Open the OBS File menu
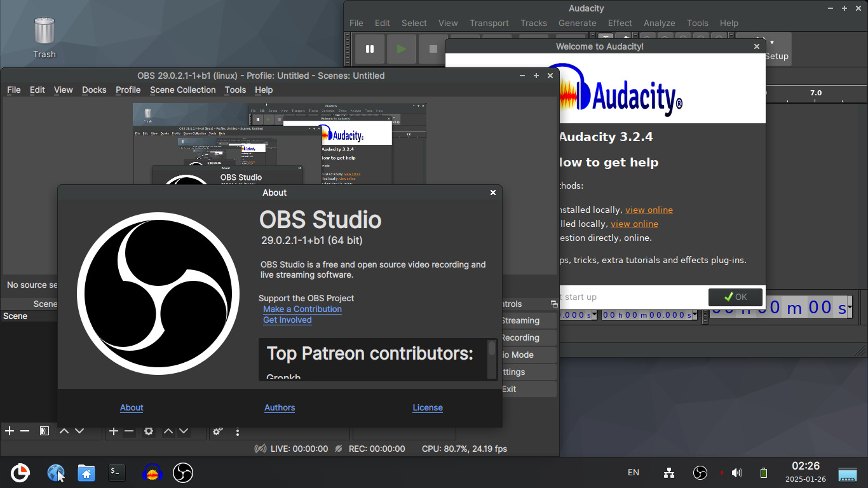Viewport: 868px width, 488px height. click(x=13, y=90)
